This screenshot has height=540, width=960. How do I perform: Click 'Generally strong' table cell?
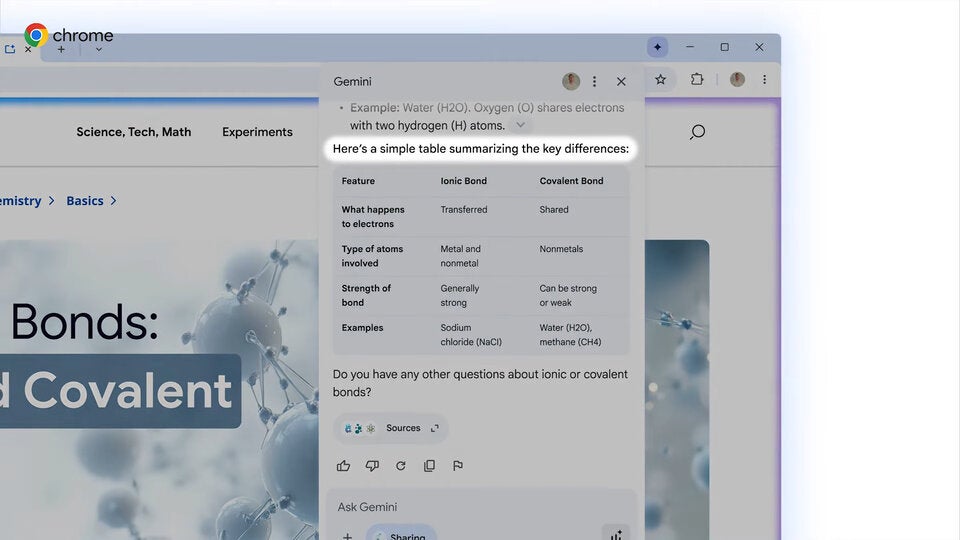(460, 295)
